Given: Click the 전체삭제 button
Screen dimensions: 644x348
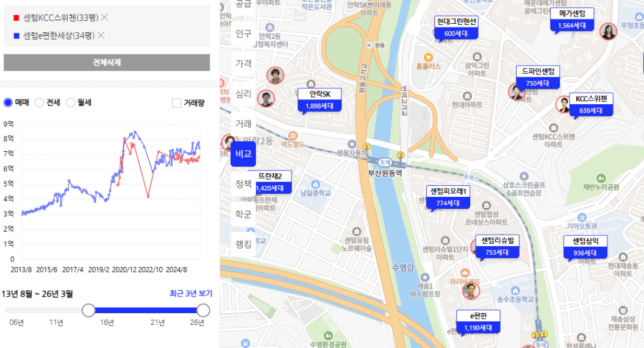Looking at the screenshot, I should 107,62.
